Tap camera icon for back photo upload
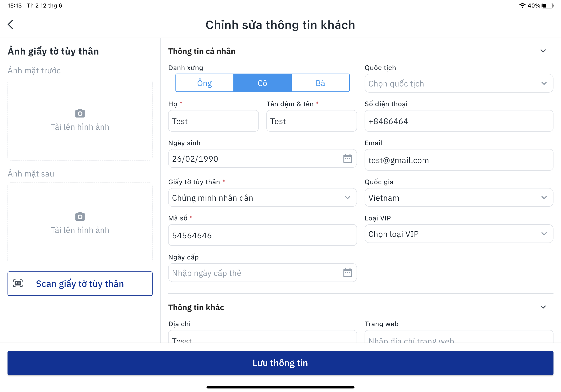 pyautogui.click(x=80, y=216)
